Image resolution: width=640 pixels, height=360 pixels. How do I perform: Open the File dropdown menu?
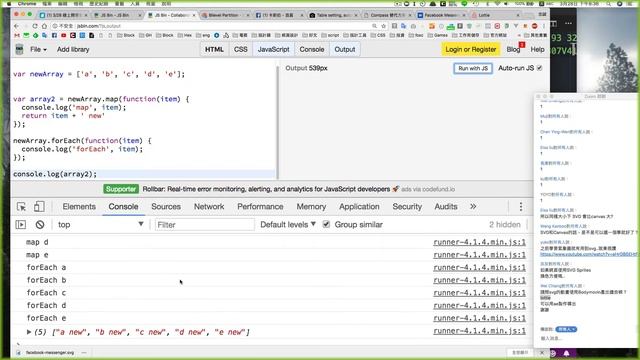38,49
